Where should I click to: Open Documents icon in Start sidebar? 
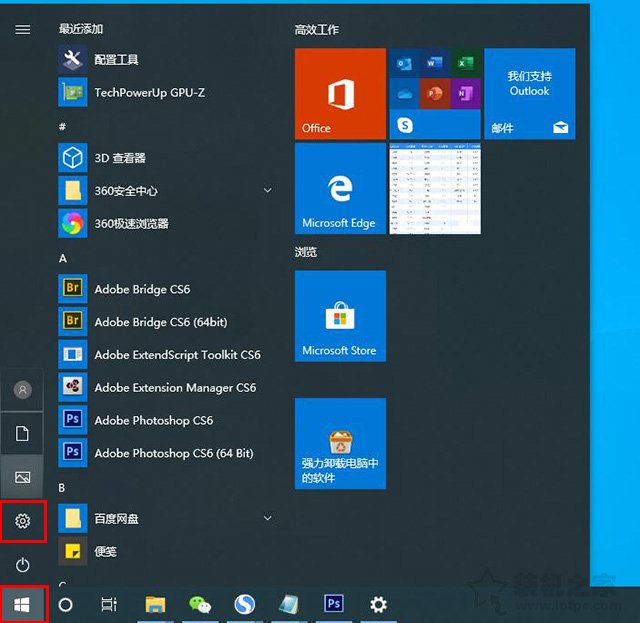pyautogui.click(x=22, y=434)
